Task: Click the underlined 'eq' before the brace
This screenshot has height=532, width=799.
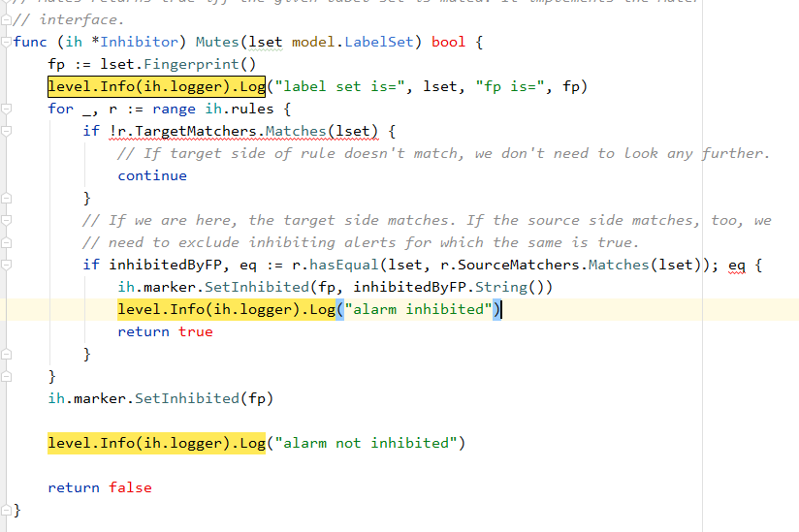Action: 736,265
